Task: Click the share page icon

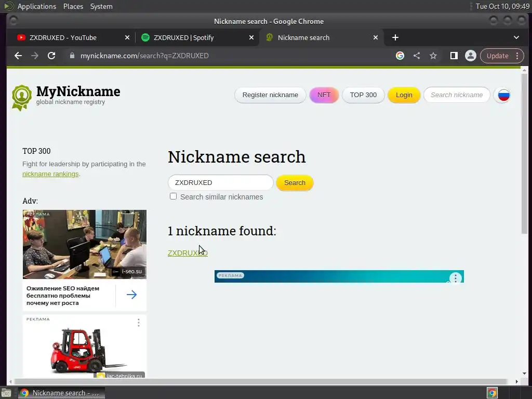Action: click(x=417, y=56)
